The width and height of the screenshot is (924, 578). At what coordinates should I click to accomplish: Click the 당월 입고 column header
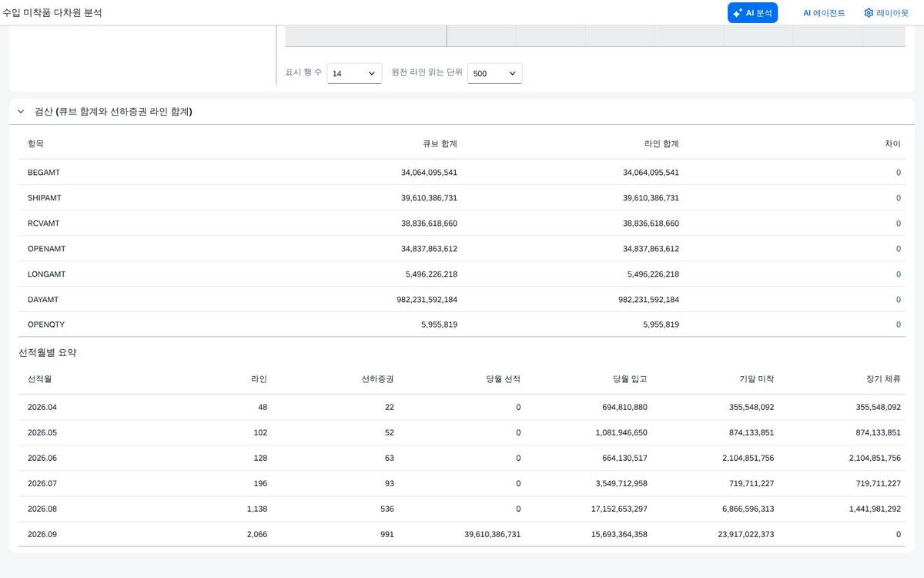630,379
